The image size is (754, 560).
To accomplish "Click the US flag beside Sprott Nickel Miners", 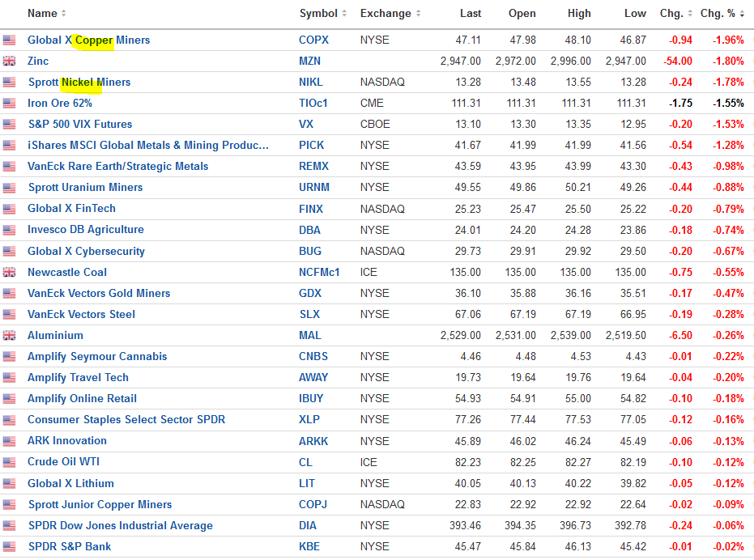I will click(9, 83).
